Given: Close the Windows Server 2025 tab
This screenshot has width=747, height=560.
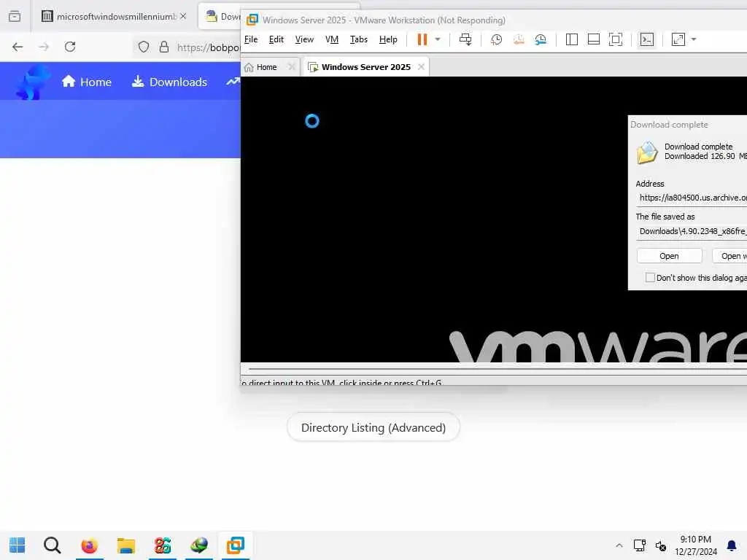Looking at the screenshot, I should [x=421, y=66].
